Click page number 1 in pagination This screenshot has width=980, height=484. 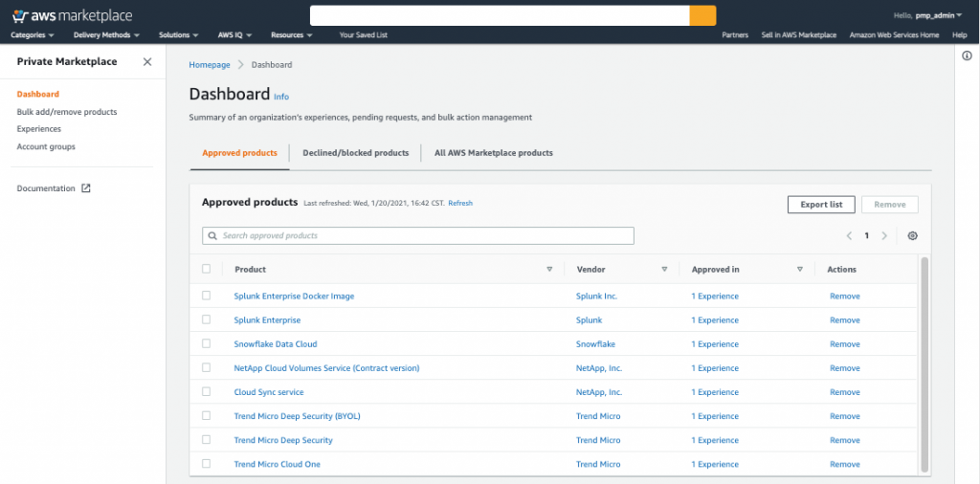click(866, 236)
